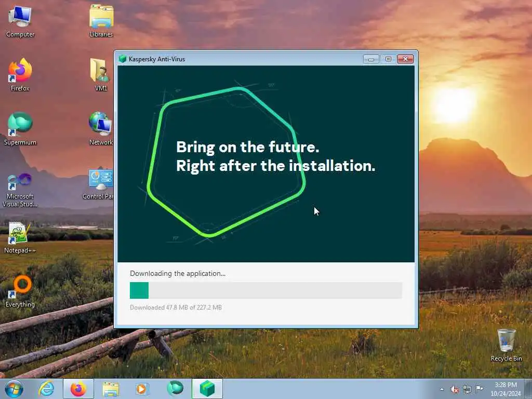This screenshot has width=532, height=399.
Task: Select Kaspersky installer taskbar button
Action: [x=207, y=389]
